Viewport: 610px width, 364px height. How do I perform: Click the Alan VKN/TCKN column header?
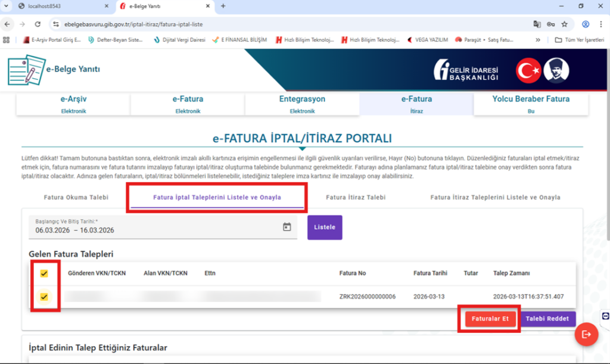pyautogui.click(x=166, y=273)
